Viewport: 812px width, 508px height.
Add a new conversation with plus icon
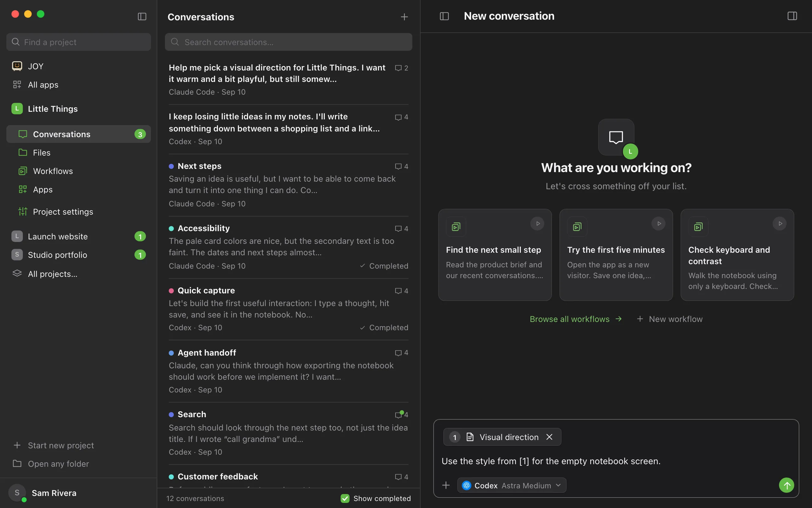click(x=404, y=17)
